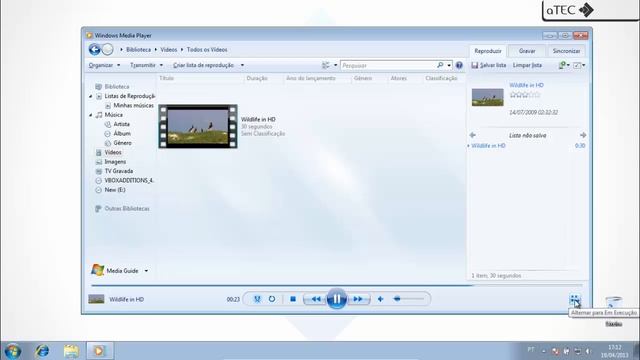This screenshot has height=360, width=640.
Task: Click Todos os Vídeos breadcrumb
Action: 207,50
